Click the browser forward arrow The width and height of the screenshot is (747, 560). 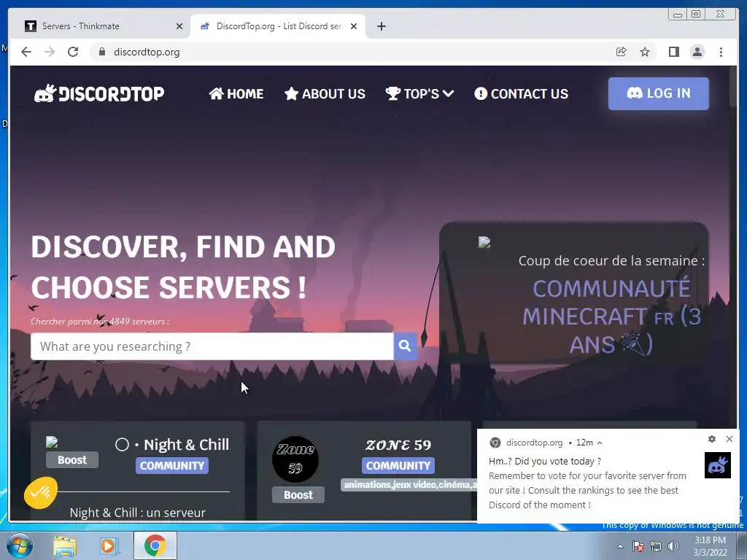[x=50, y=52]
